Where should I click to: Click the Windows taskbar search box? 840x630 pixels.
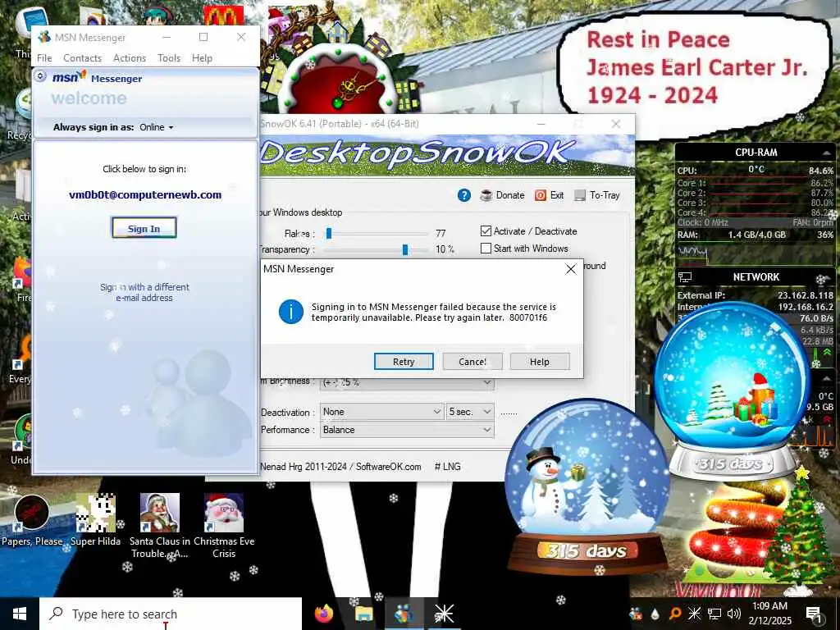click(x=171, y=614)
